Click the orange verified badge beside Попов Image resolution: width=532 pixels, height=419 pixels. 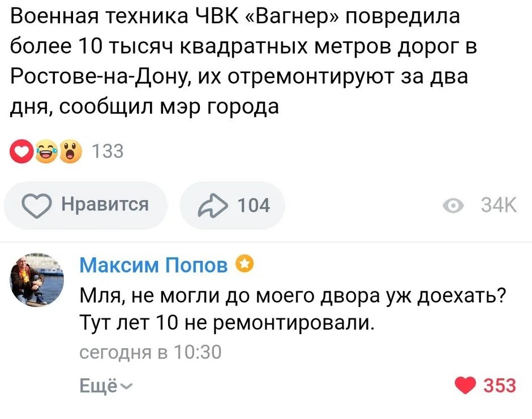244,264
